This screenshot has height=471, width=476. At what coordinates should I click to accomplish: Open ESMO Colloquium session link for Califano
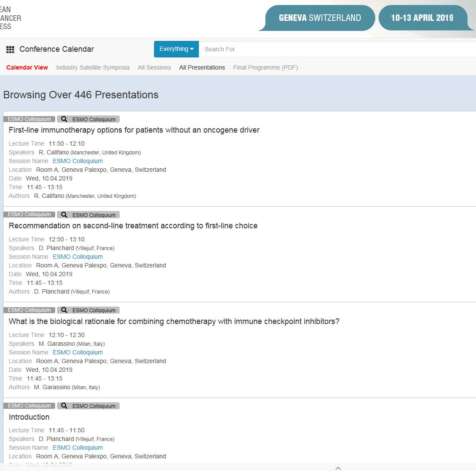pyautogui.click(x=77, y=161)
